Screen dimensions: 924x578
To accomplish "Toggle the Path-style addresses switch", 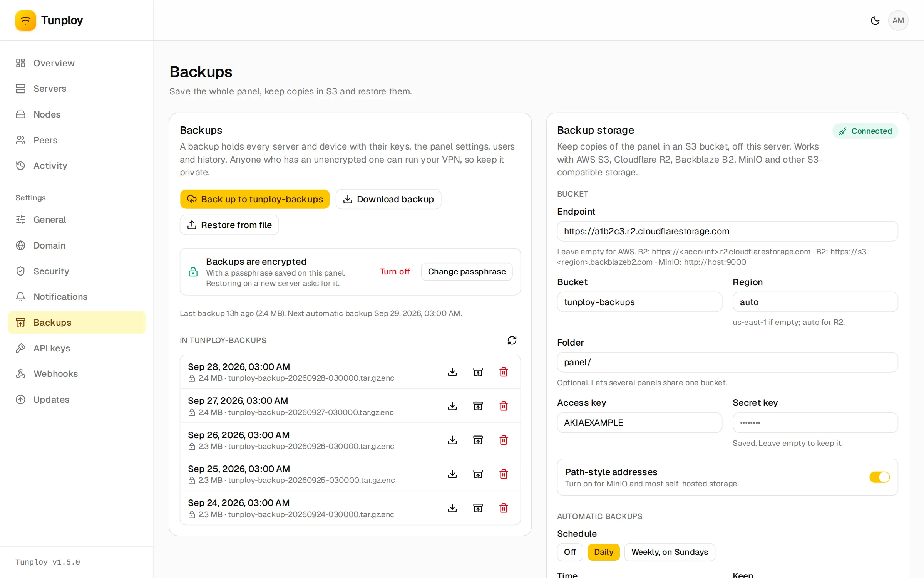I will (879, 477).
